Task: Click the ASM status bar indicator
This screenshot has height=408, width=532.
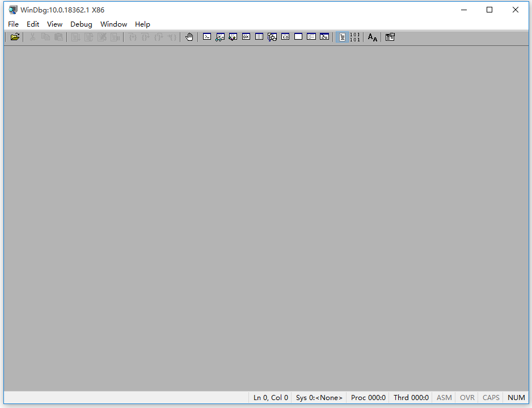Action: [x=444, y=397]
